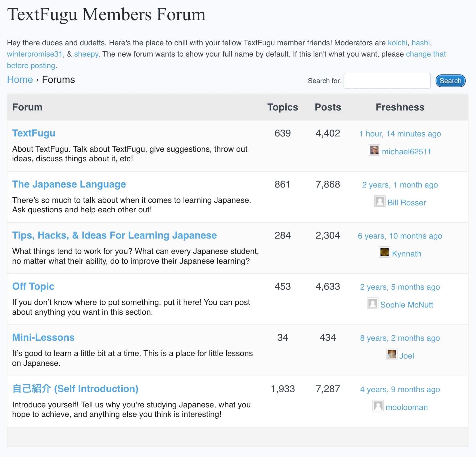Click the topic count 639

point(283,133)
